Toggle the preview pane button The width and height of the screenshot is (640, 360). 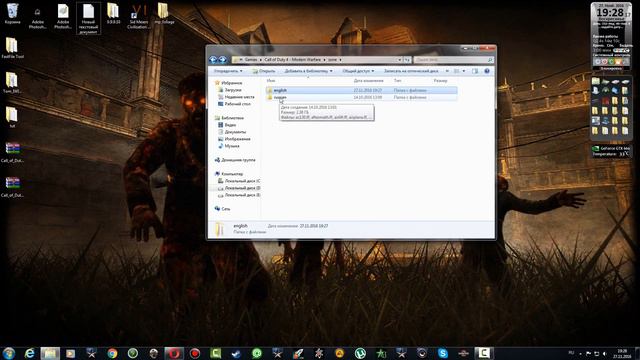click(475, 71)
